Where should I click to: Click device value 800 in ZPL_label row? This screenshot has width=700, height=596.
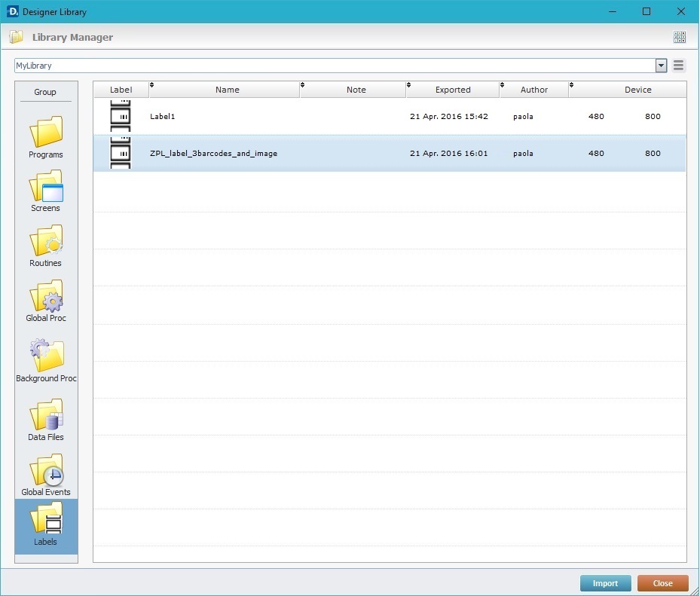click(653, 154)
